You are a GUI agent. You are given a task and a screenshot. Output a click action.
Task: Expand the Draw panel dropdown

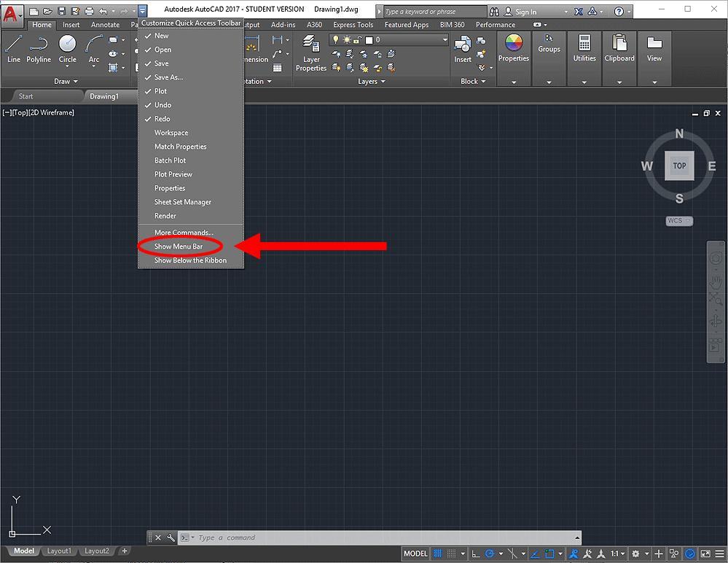(x=66, y=81)
